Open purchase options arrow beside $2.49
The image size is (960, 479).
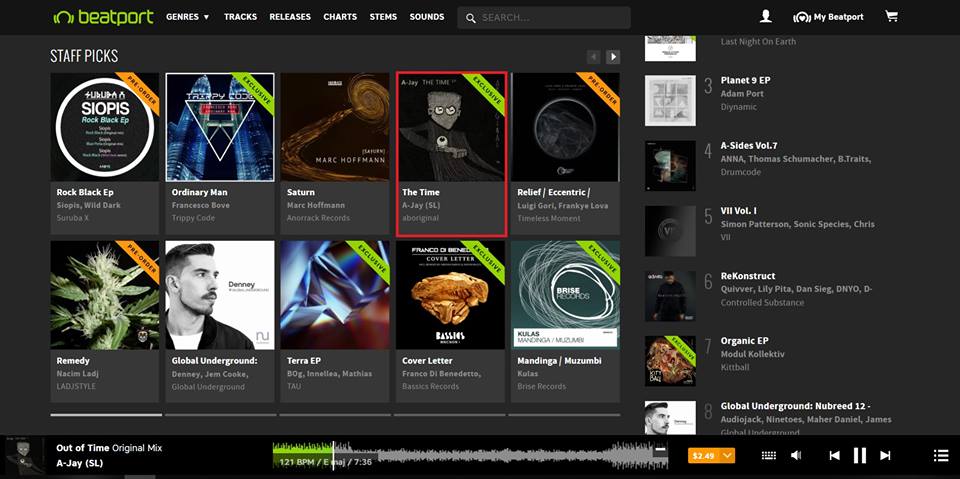(x=727, y=456)
